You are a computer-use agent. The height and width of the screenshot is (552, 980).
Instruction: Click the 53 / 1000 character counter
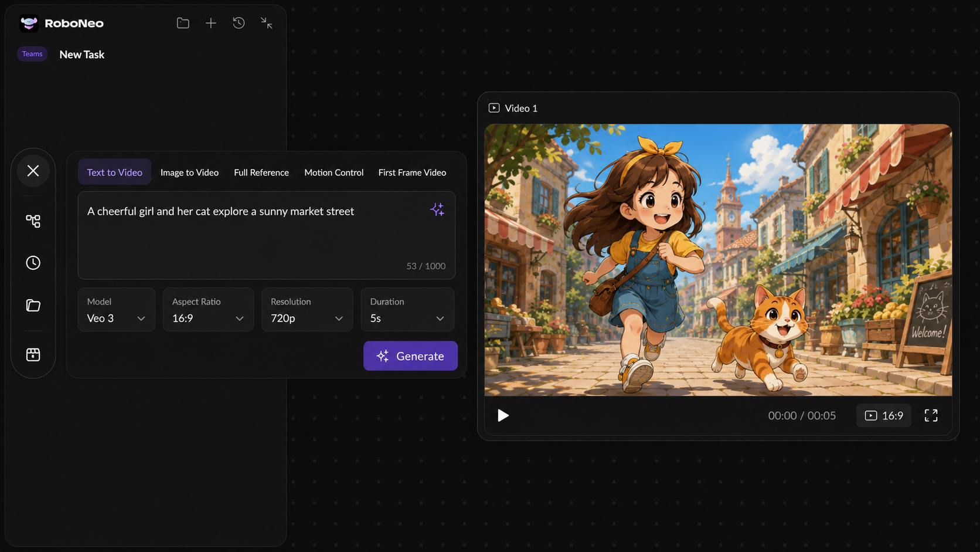click(426, 266)
